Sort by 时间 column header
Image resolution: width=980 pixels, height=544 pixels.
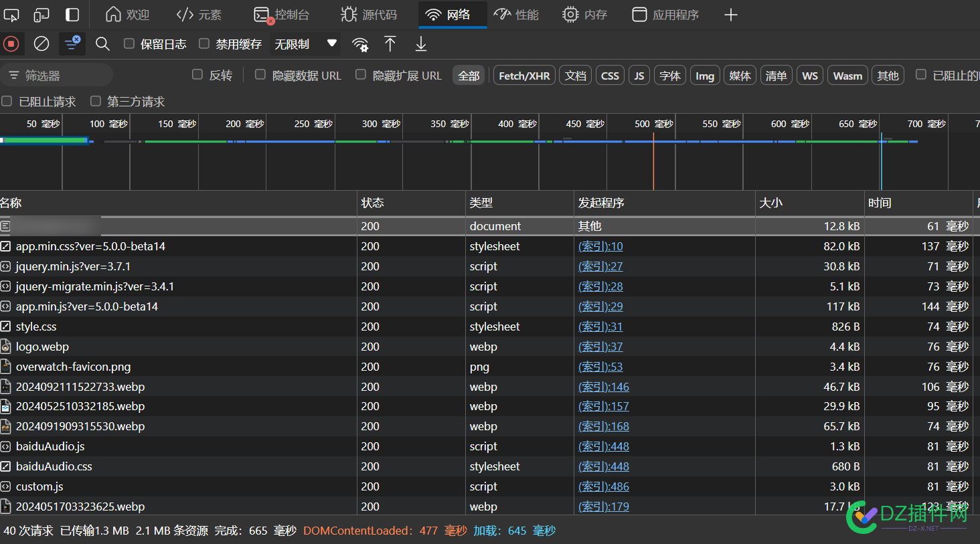(x=918, y=203)
